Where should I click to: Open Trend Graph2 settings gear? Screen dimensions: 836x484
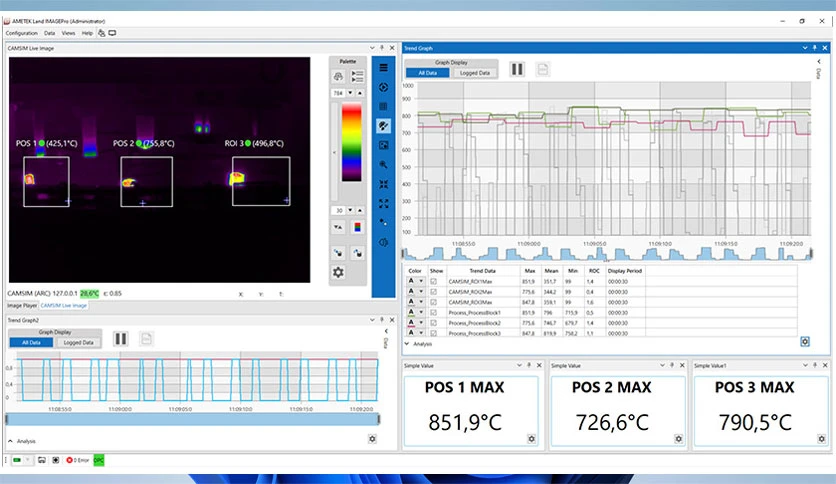(372, 439)
